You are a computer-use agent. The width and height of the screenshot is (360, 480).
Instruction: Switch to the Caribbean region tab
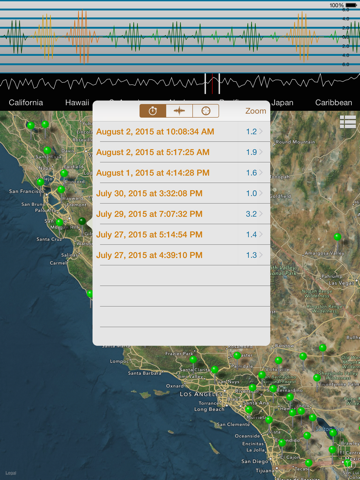pyautogui.click(x=334, y=102)
